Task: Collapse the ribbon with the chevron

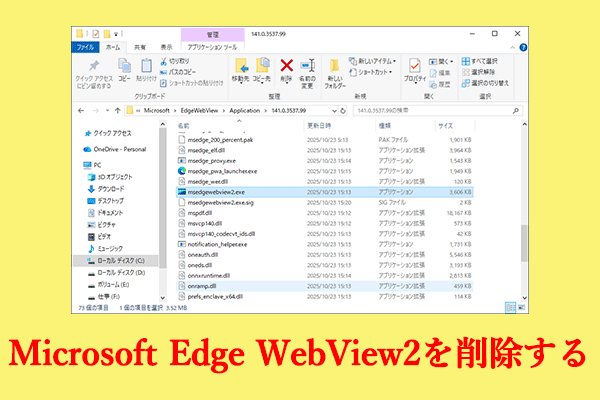Action: click(512, 47)
